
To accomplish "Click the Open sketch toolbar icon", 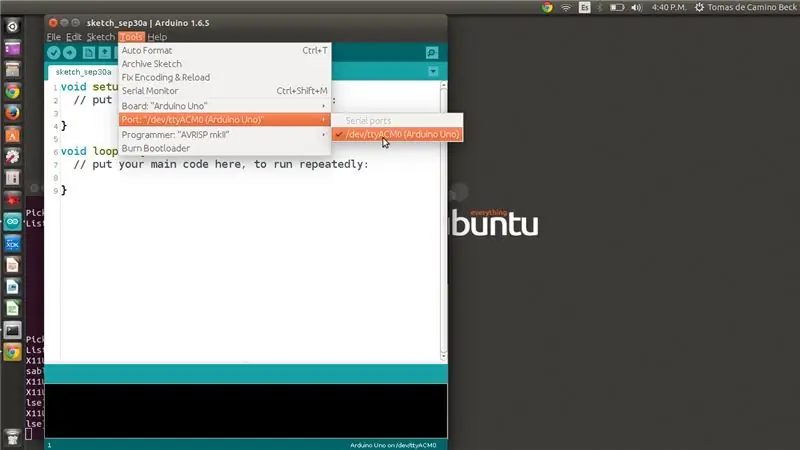I will [105, 53].
